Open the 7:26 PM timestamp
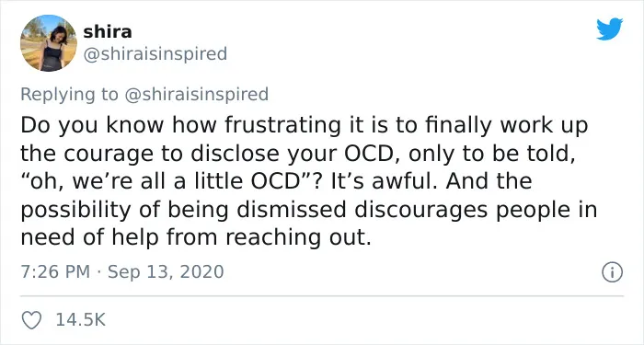Image resolution: width=644 pixels, height=345 pixels. (55, 272)
